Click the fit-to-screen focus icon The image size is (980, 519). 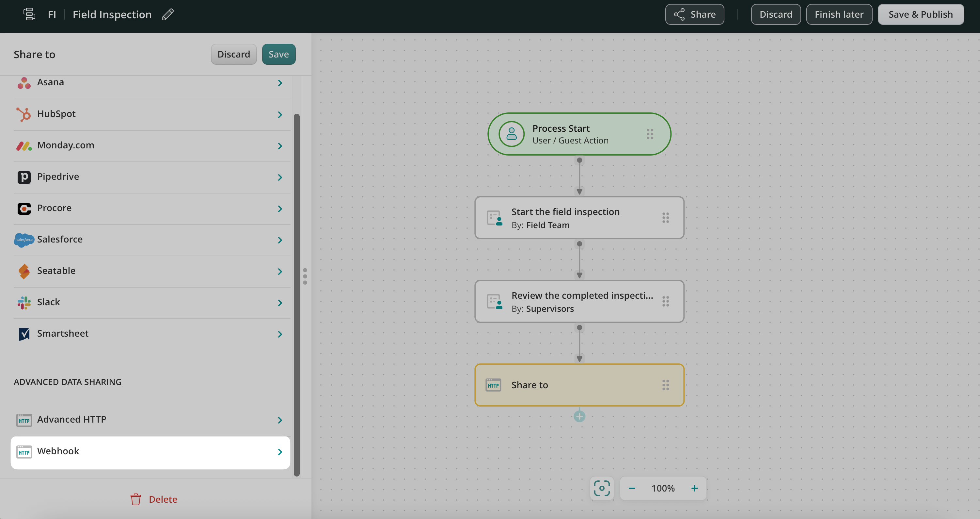coord(601,488)
